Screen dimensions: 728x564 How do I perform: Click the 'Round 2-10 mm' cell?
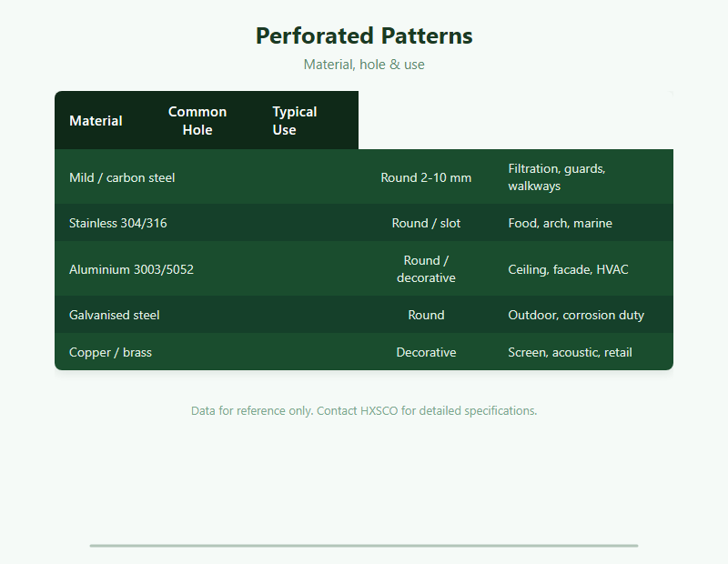coord(426,177)
